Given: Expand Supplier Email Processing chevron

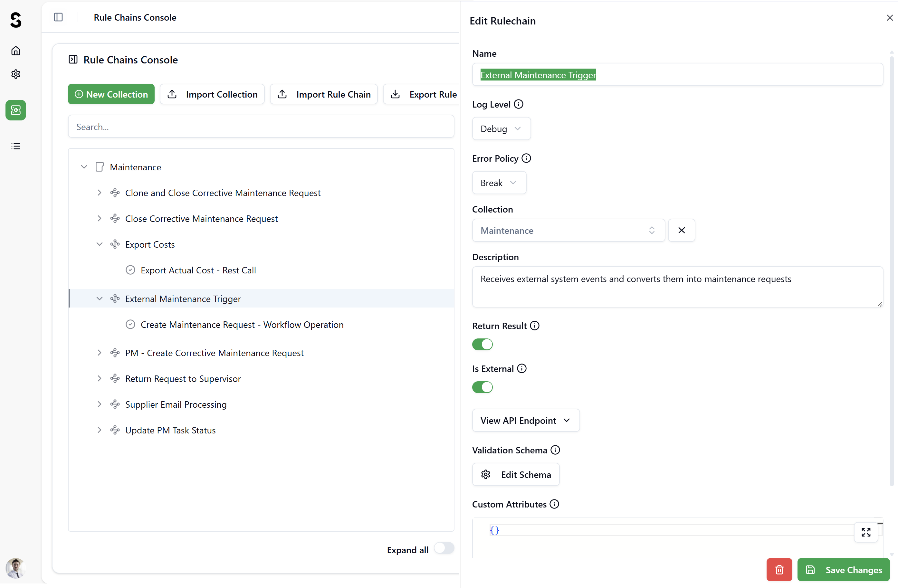Looking at the screenshot, I should coord(99,404).
